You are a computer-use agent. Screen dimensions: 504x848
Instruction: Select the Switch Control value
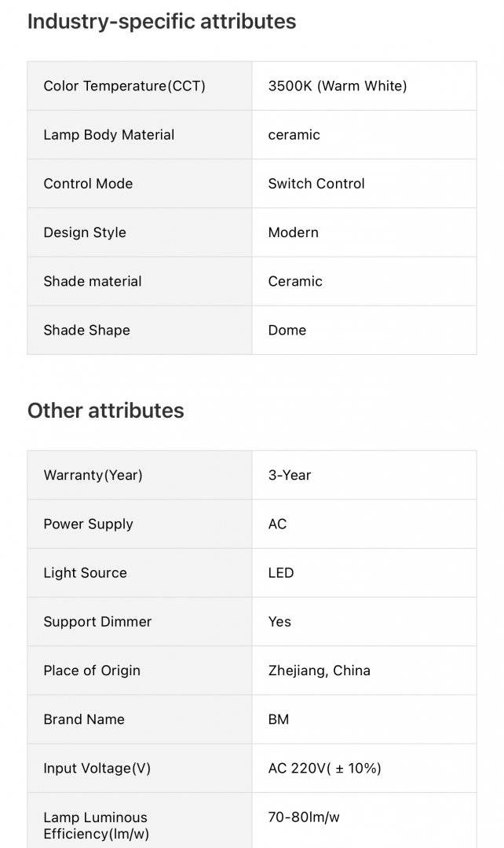(x=316, y=183)
